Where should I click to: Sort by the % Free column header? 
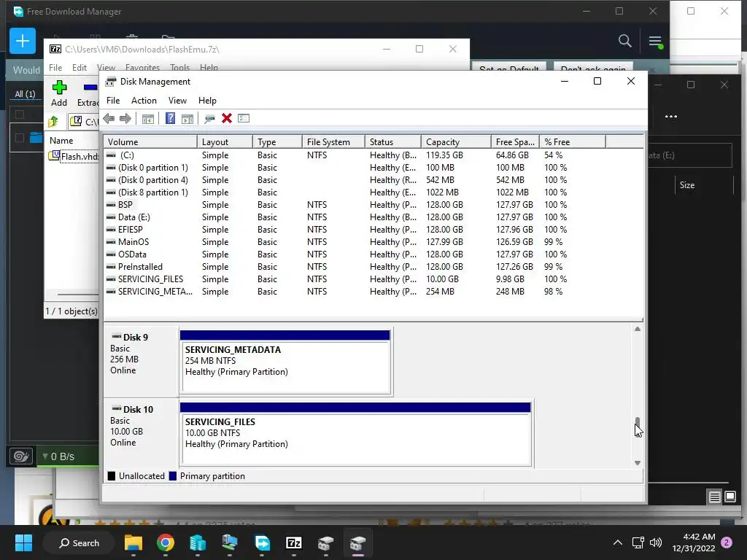click(x=573, y=142)
